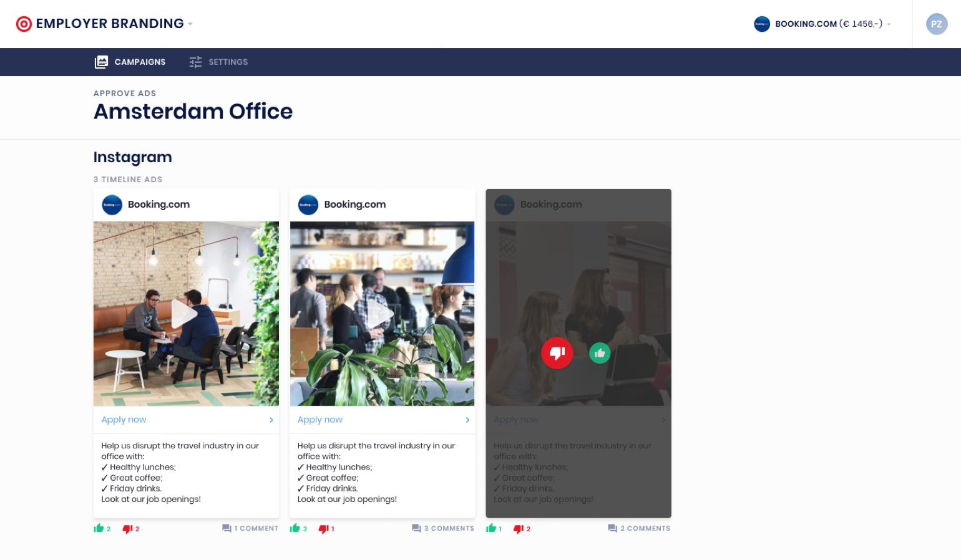
Task: Click the Booking.com account logo in header
Action: [762, 24]
